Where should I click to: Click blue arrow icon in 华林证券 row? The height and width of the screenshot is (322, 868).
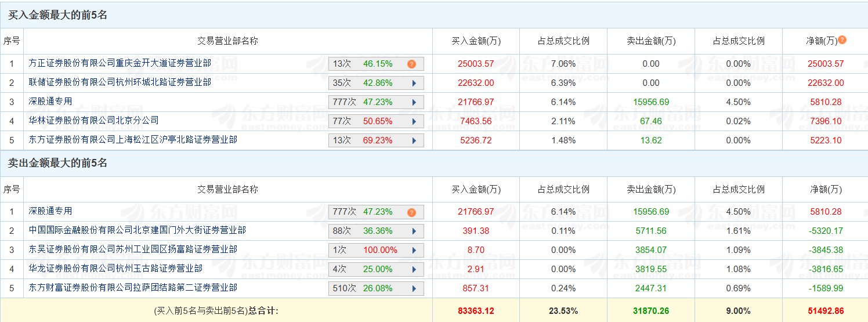[414, 121]
